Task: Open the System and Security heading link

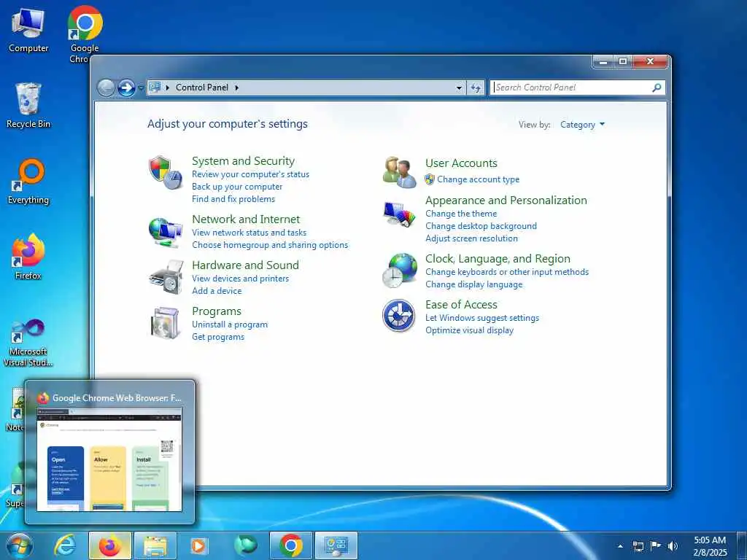Action: point(243,161)
